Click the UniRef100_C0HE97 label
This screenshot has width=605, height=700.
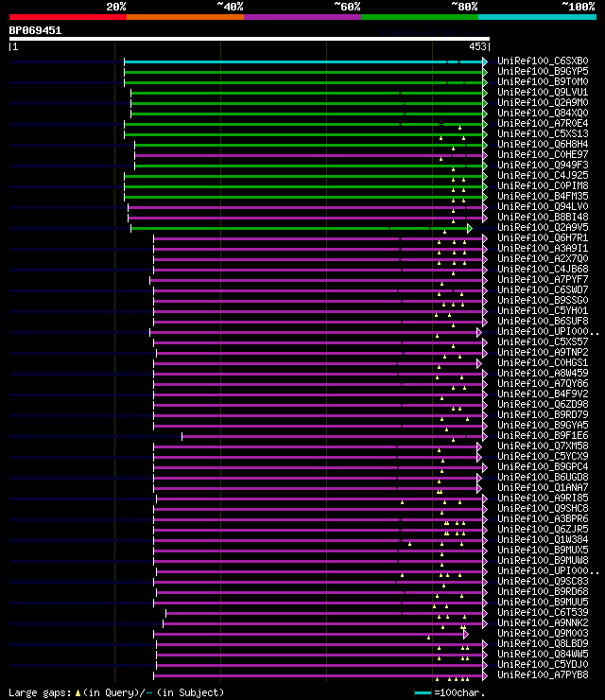[x=543, y=154]
